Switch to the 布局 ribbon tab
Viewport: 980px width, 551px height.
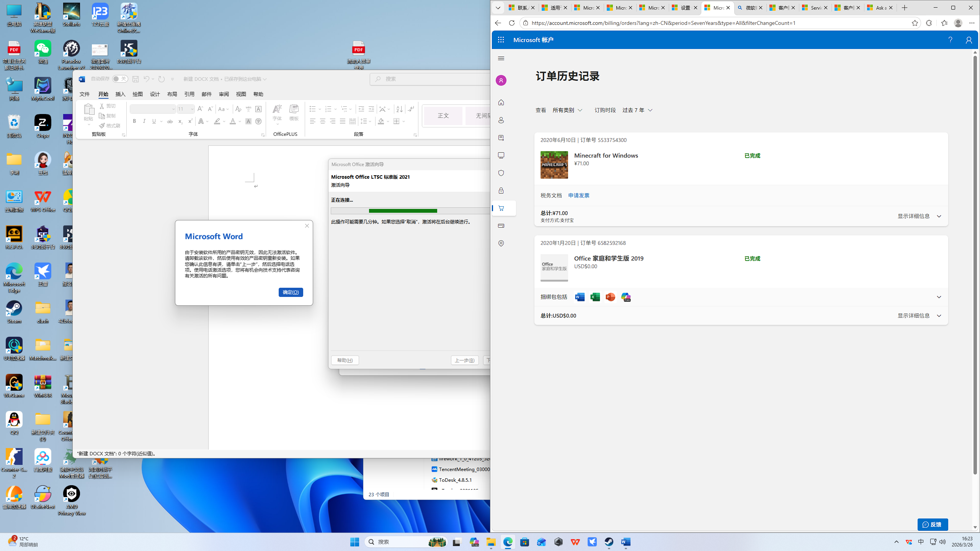pyautogui.click(x=172, y=94)
